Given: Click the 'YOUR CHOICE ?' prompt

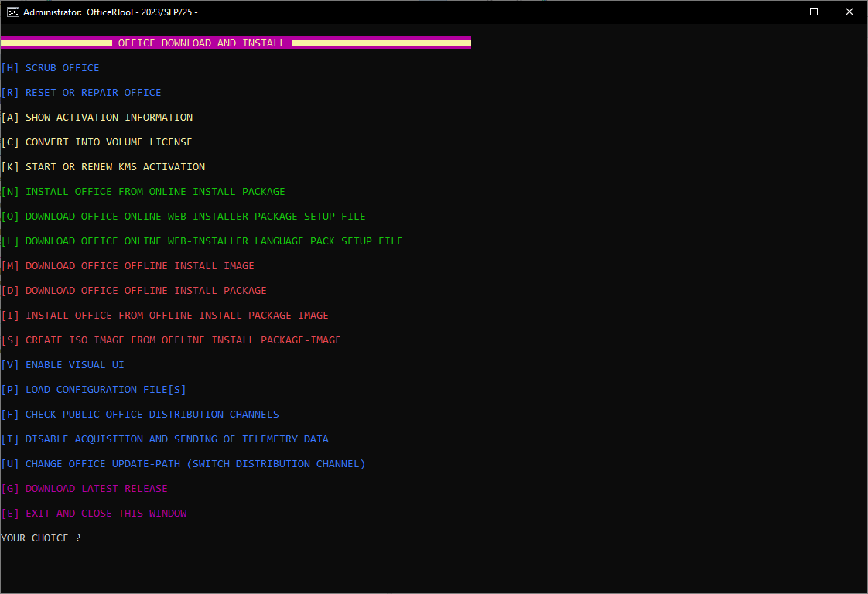Looking at the screenshot, I should tap(41, 538).
